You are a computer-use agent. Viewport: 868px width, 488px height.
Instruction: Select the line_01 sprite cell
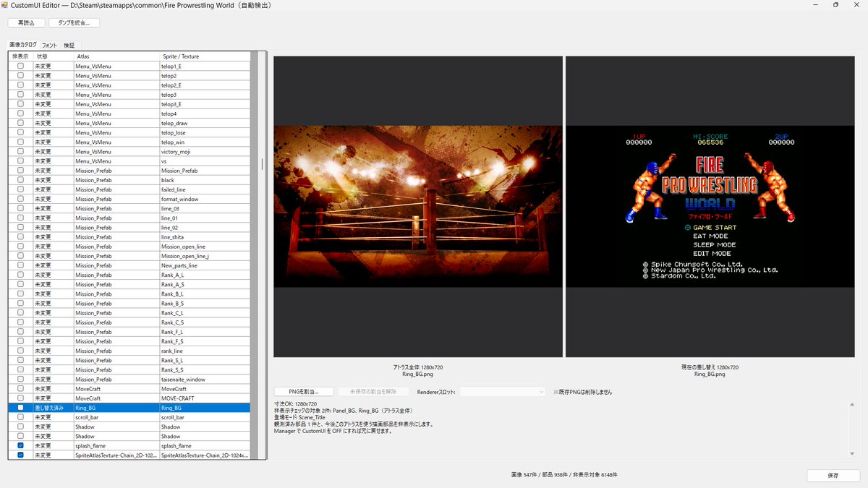click(205, 218)
